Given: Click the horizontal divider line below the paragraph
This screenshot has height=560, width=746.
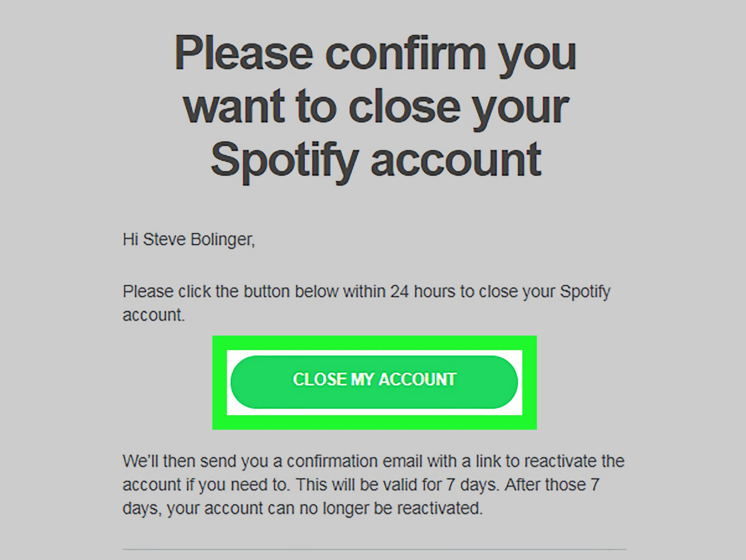Looking at the screenshot, I should (374, 550).
